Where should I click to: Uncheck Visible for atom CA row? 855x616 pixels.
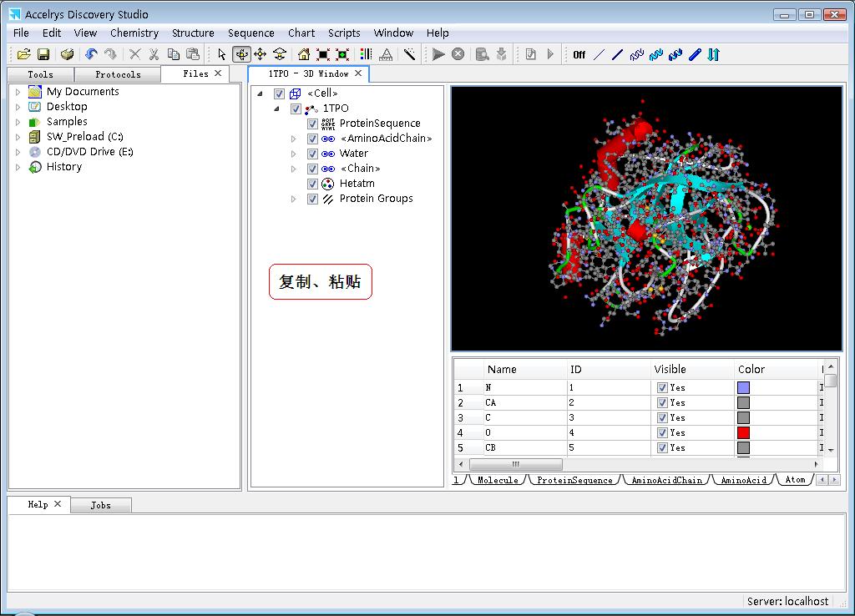[x=662, y=402]
